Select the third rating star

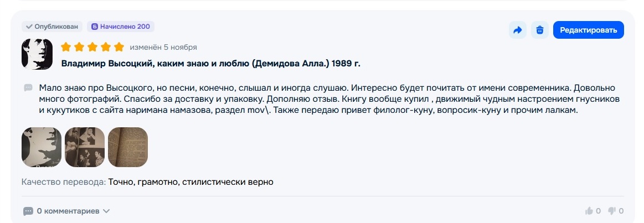(92, 47)
